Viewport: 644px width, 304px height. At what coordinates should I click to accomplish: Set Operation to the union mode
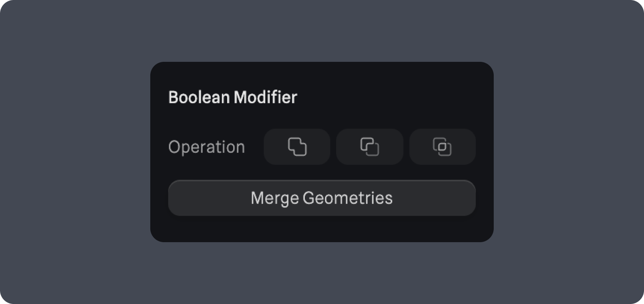[297, 147]
